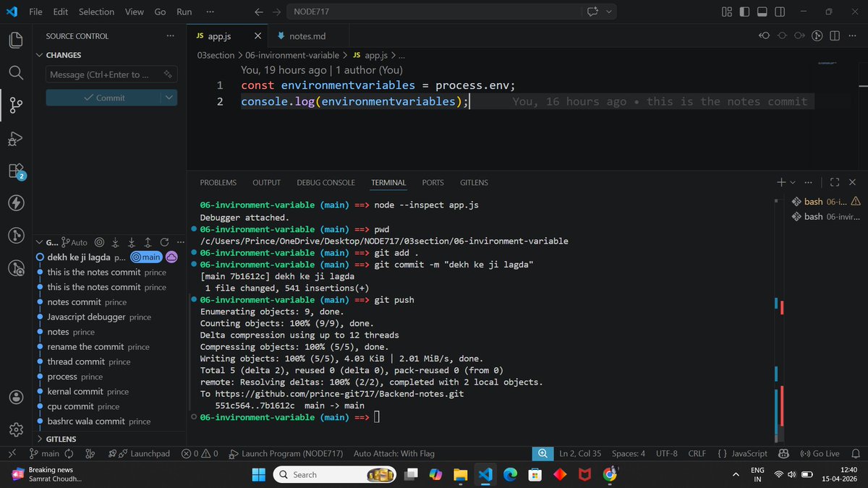Click Launchpad in status bar

point(138,453)
